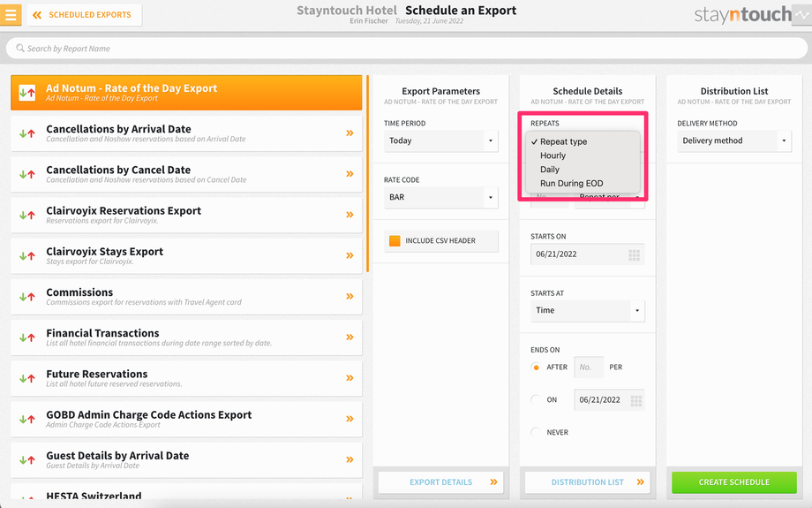Open the Time Period dropdown showing Today

click(x=440, y=140)
